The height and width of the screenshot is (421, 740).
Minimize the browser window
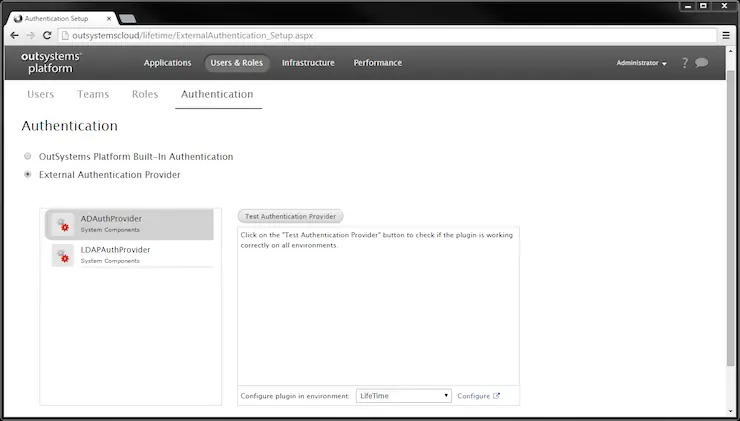click(x=688, y=6)
